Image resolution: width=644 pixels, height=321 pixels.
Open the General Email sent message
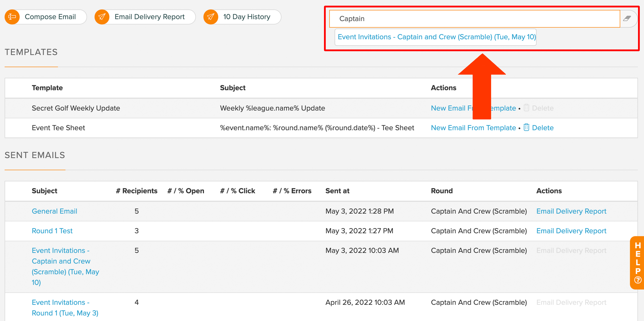point(54,211)
